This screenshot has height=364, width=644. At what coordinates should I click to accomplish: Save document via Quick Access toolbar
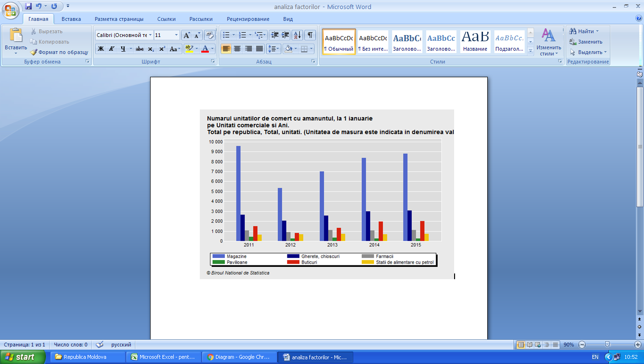coord(28,7)
